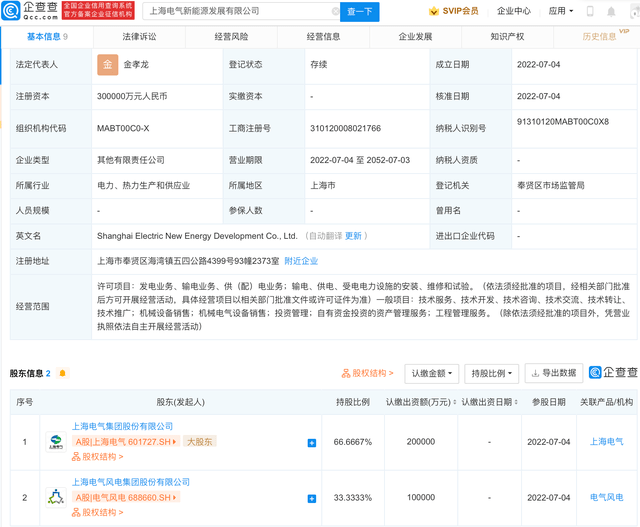Click registered capital 300000万元人民币
This screenshot has width=640, height=527.
coord(132,96)
